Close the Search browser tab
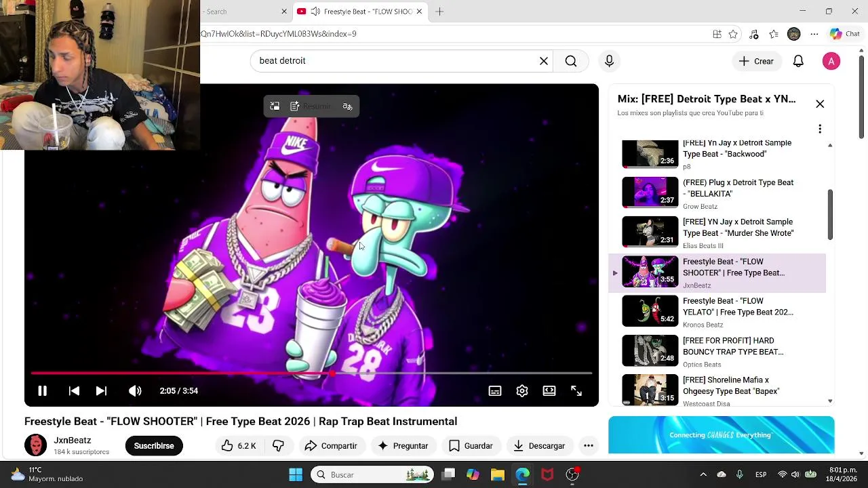The image size is (868, 488). [x=284, y=12]
